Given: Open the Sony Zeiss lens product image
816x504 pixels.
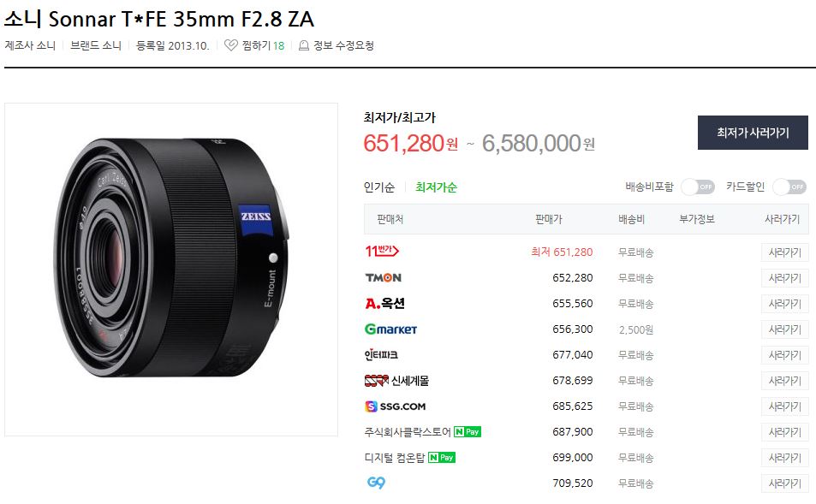Looking at the screenshot, I should (171, 270).
